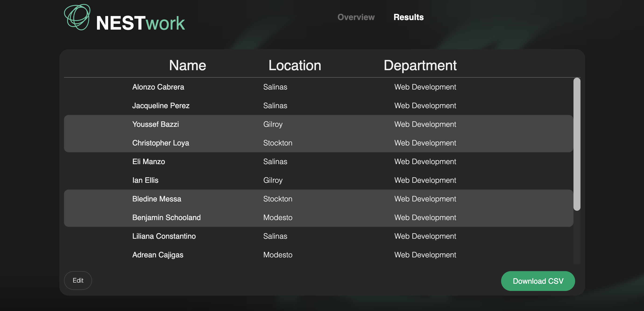Click Gilroy location for Ian Ellis
The height and width of the screenshot is (311, 644).
273,180
